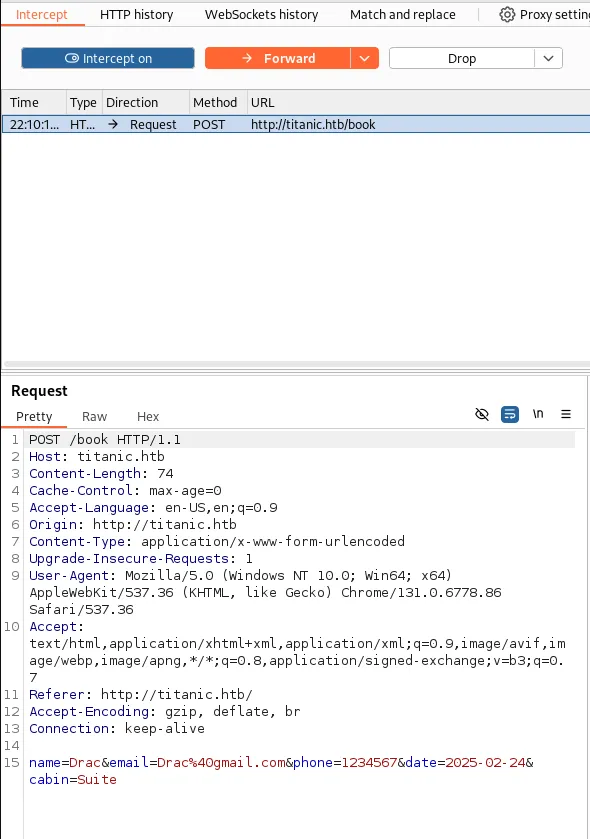
Task: Open the request editor hamburger menu
Action: [566, 414]
